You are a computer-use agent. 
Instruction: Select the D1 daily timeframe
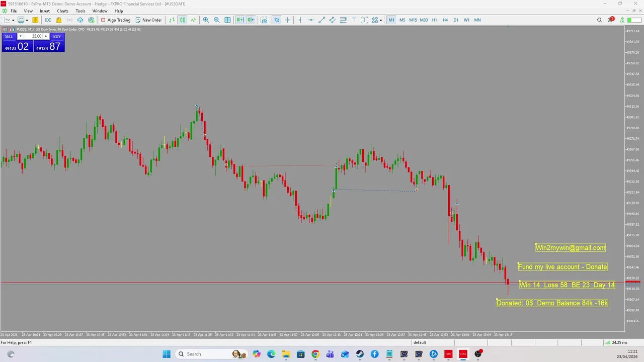point(456,20)
